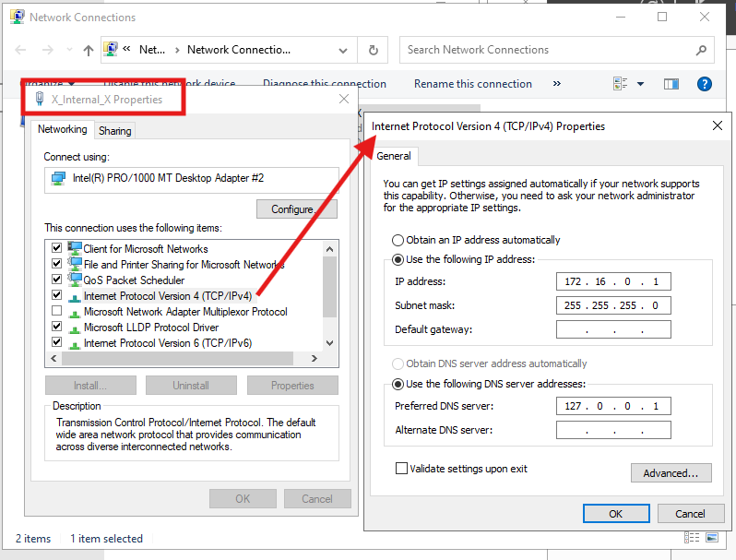Click the Alternate DNS server field

click(x=613, y=430)
